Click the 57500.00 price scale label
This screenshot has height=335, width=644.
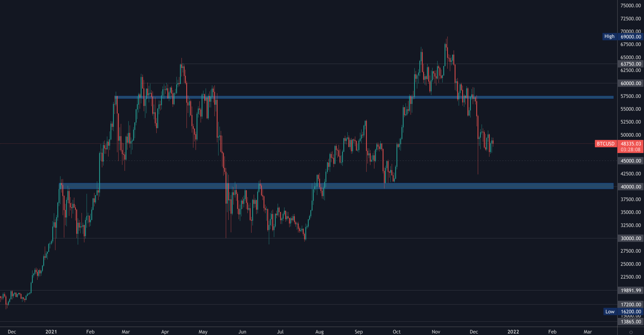point(631,96)
